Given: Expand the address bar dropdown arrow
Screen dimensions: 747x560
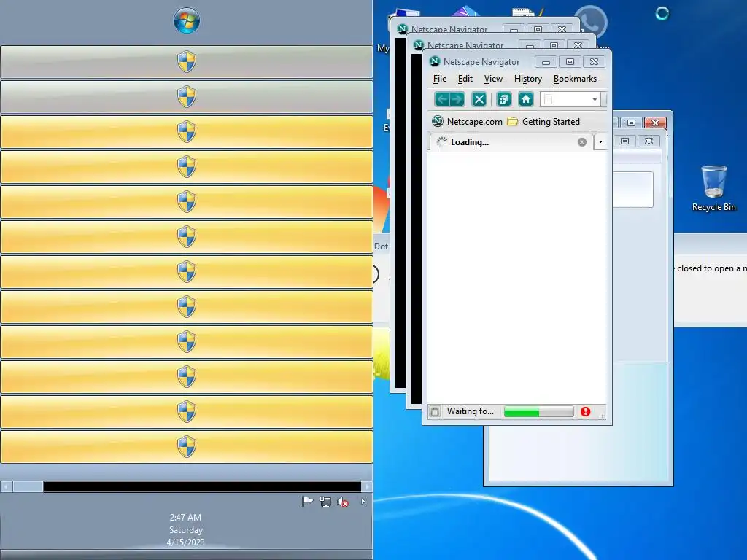Looking at the screenshot, I should [x=595, y=99].
